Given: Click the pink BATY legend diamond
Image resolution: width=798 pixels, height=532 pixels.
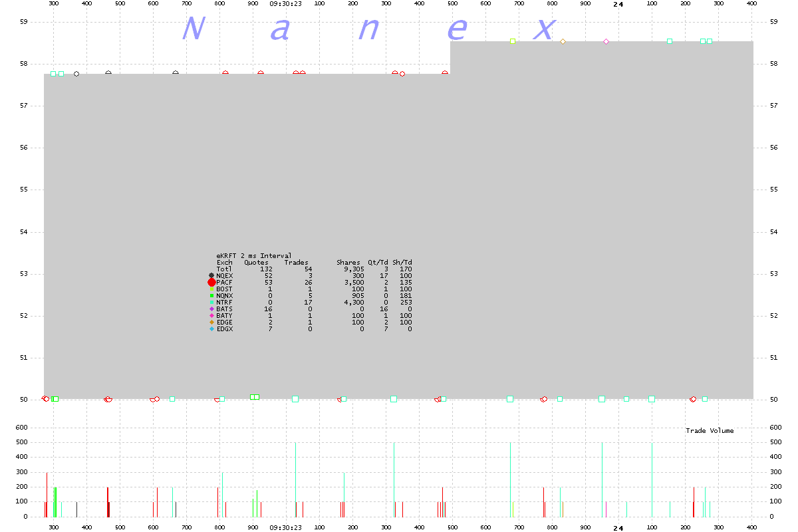Looking at the screenshot, I should click(x=211, y=315).
